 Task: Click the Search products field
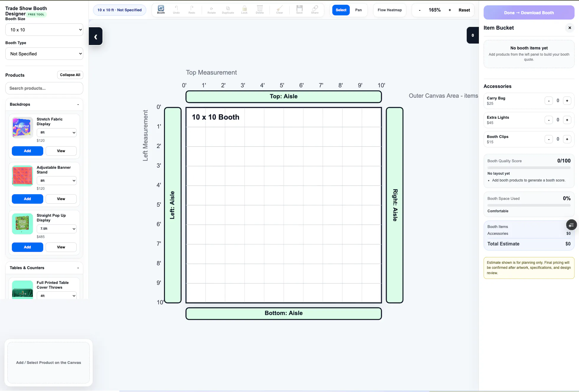point(44,88)
